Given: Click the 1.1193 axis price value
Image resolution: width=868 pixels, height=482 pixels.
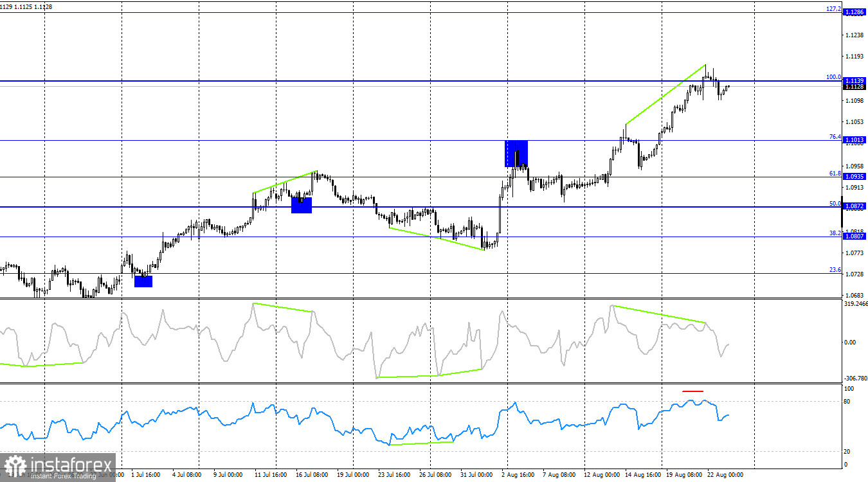Looking at the screenshot, I should pos(856,57).
